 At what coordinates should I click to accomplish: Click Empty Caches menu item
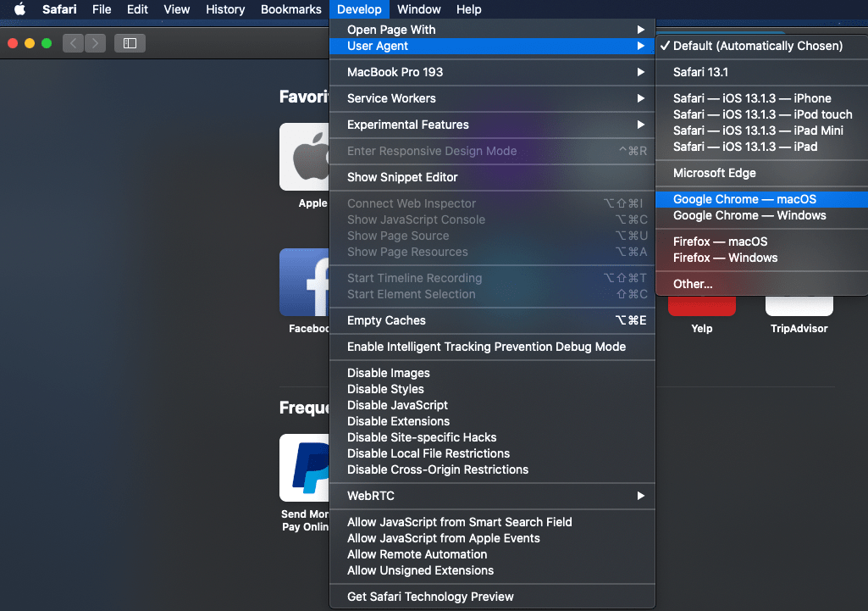coord(492,320)
